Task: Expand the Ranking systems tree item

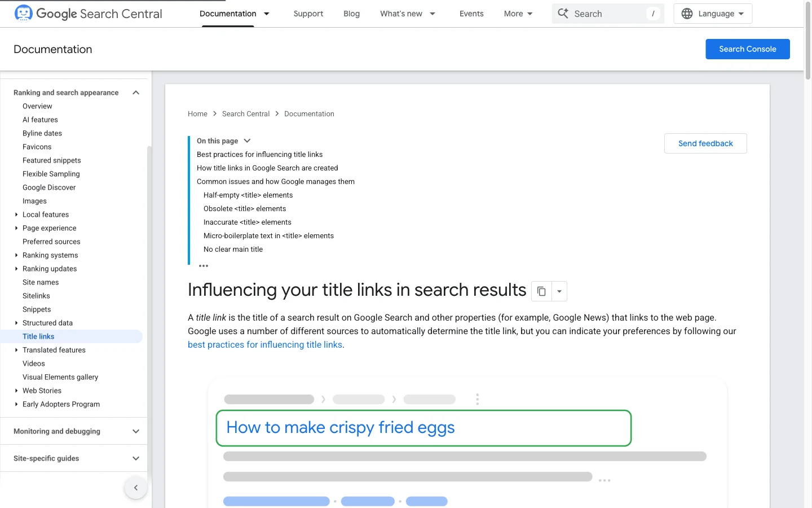Action: 16,255
